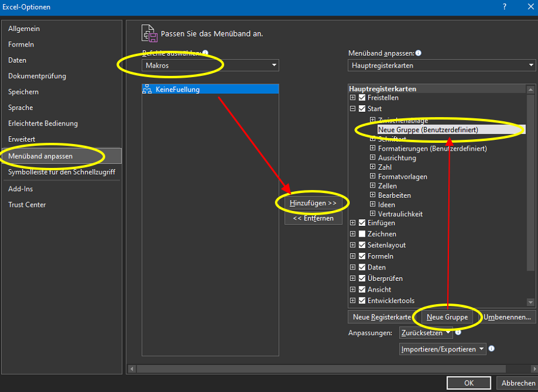Expand the Überprüfen tree node

352,278
